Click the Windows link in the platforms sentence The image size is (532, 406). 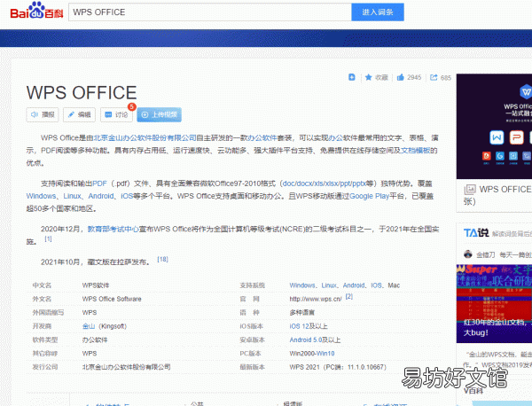[41, 196]
